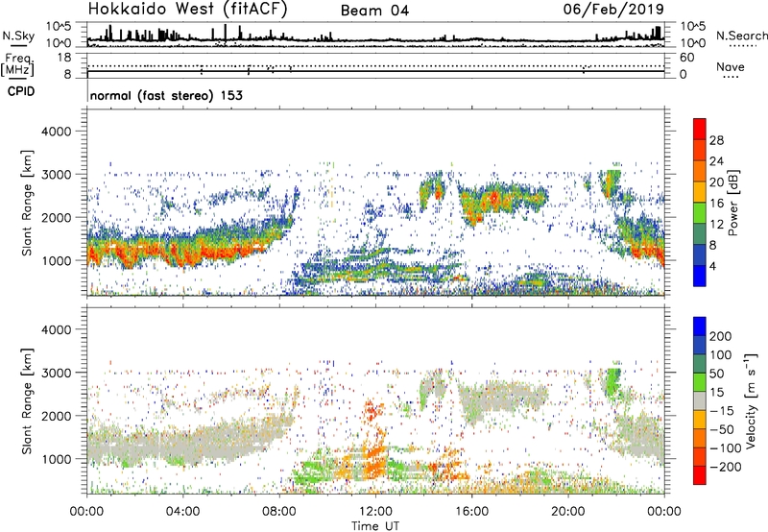The height and width of the screenshot is (532, 768).
Task: Click the 'Hokkaido West (fitACF)' title text
Action: 187,9
